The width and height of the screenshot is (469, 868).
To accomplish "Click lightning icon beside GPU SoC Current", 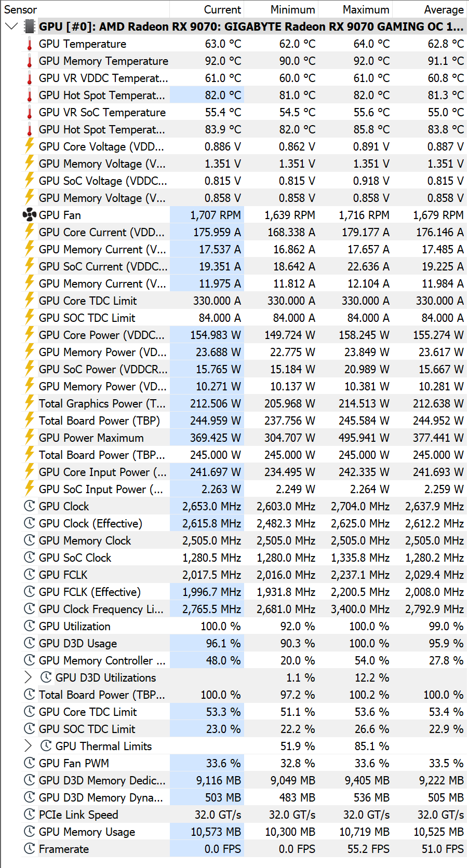I will point(30,266).
